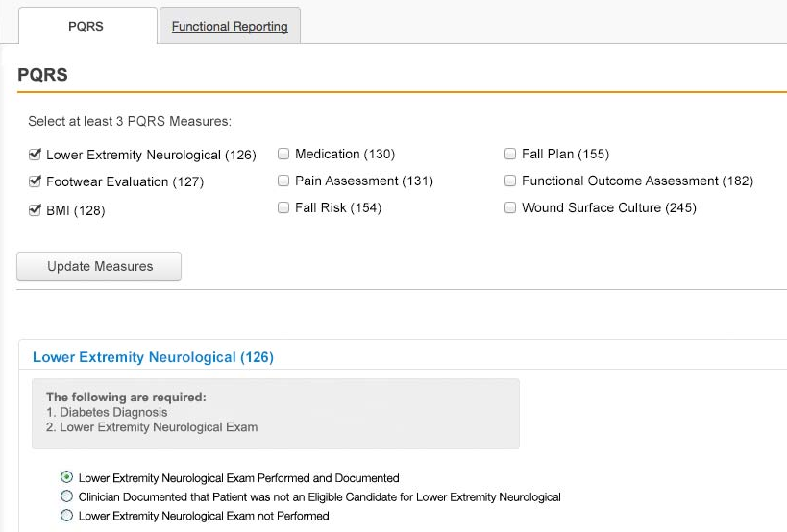This screenshot has width=787, height=532.
Task: Select the PQRS tab
Action: tap(86, 26)
